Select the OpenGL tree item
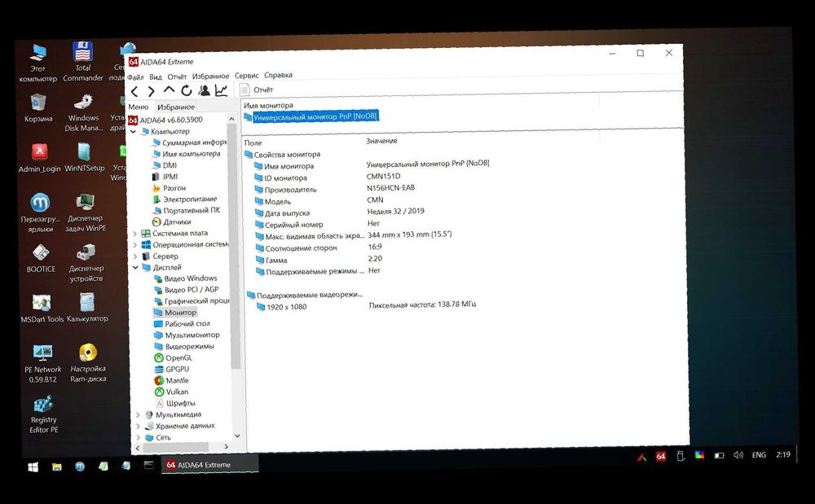 point(174,358)
